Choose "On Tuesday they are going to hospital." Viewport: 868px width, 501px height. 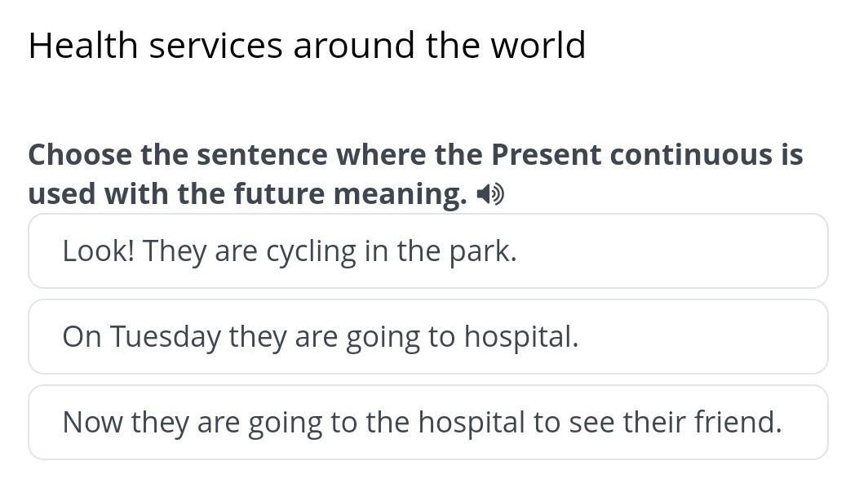427,336
